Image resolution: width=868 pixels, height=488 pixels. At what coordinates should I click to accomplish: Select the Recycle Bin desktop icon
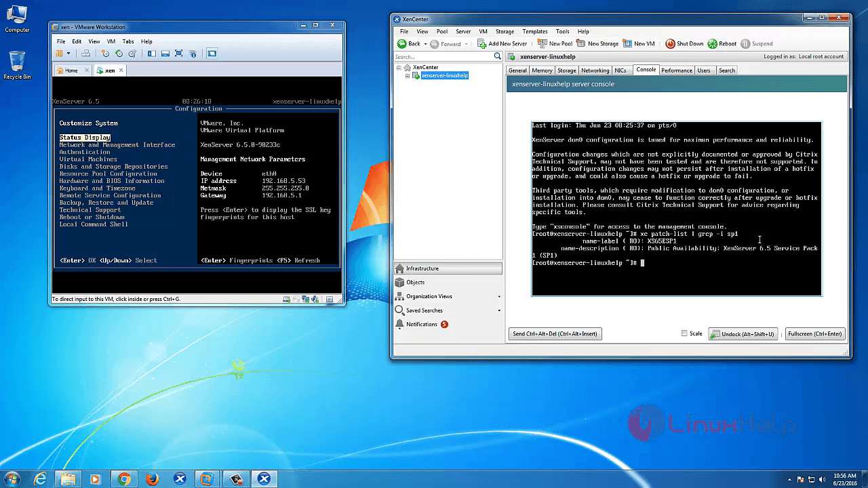coord(17,65)
